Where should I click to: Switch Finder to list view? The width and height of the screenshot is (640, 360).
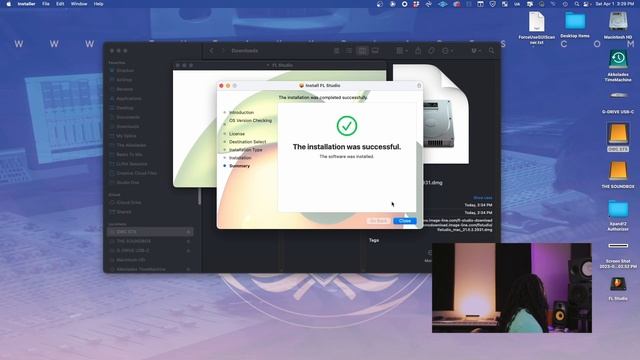349,51
